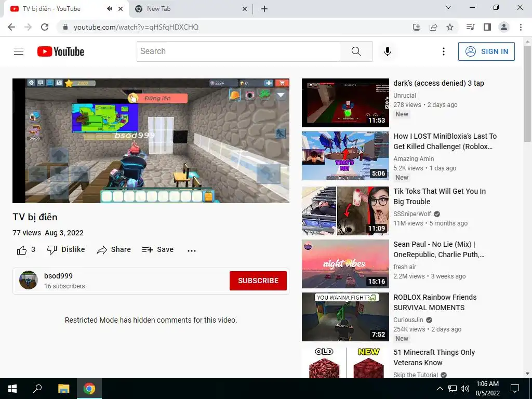Screen dimensions: 532x399
Task: Open clock showing 1:06 AM 8/5/2022
Action: pos(487,389)
